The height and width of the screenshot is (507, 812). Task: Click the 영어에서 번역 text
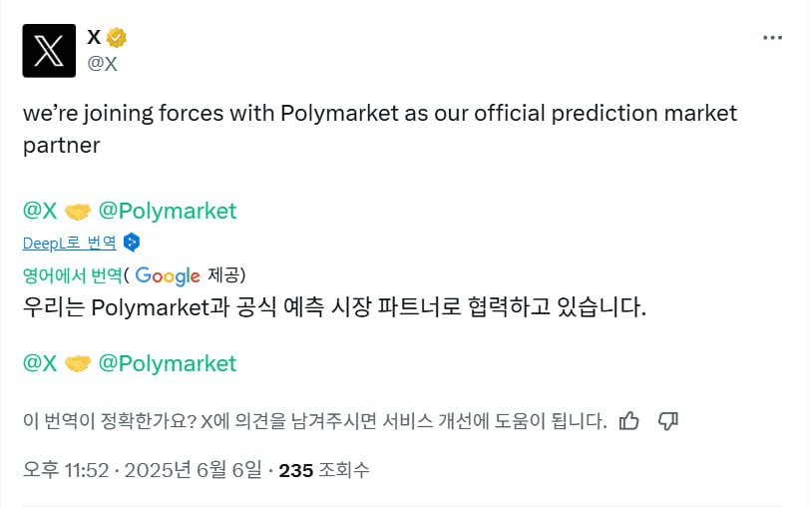click(x=73, y=274)
